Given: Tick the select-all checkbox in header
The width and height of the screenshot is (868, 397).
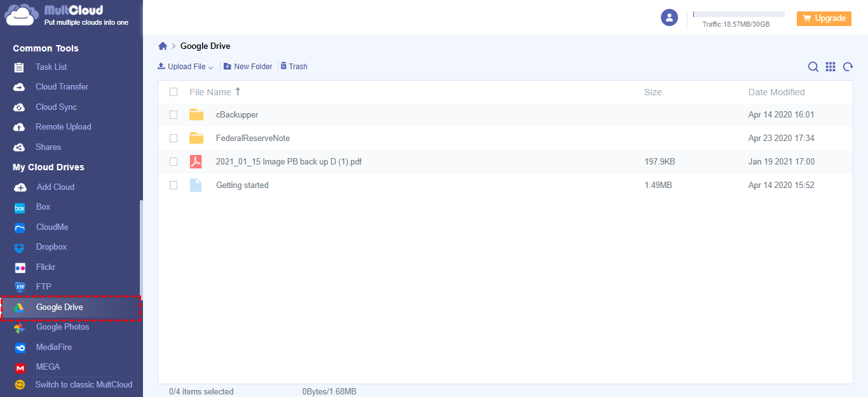Looking at the screenshot, I should pyautogui.click(x=173, y=92).
